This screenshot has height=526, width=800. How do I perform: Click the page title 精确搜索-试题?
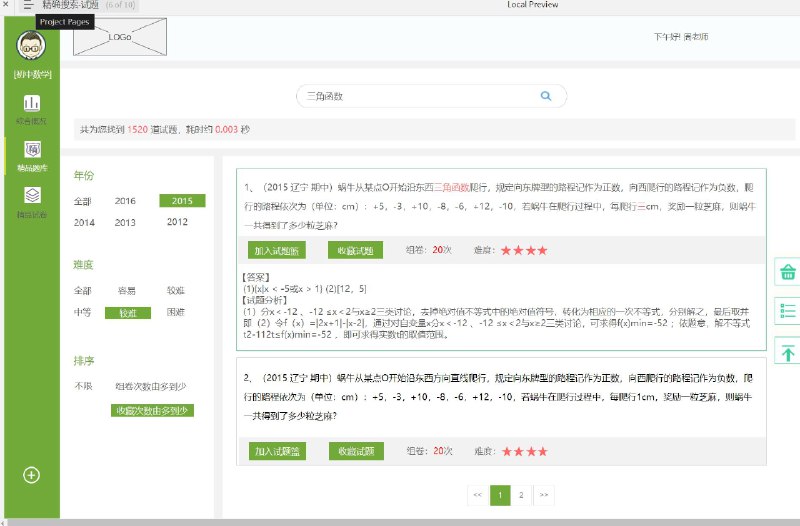(70, 5)
